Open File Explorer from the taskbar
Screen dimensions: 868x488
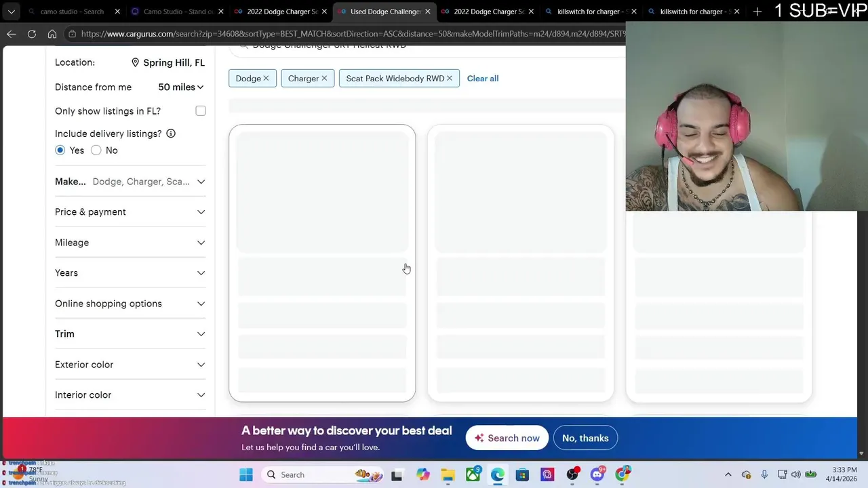pos(448,474)
